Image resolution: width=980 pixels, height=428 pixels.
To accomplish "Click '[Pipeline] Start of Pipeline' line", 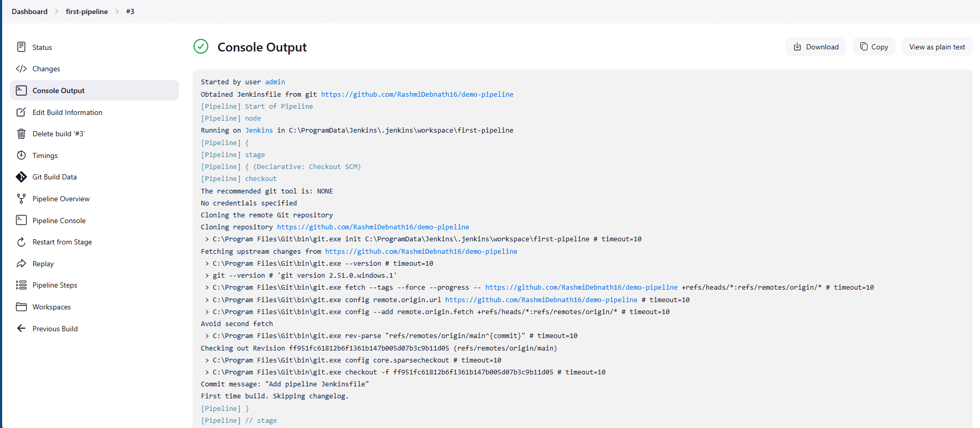I will pyautogui.click(x=257, y=106).
